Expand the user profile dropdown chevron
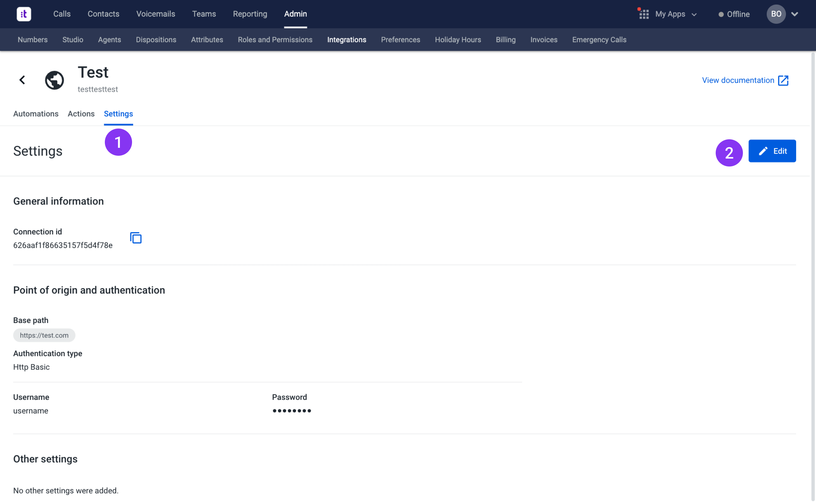 pos(795,14)
